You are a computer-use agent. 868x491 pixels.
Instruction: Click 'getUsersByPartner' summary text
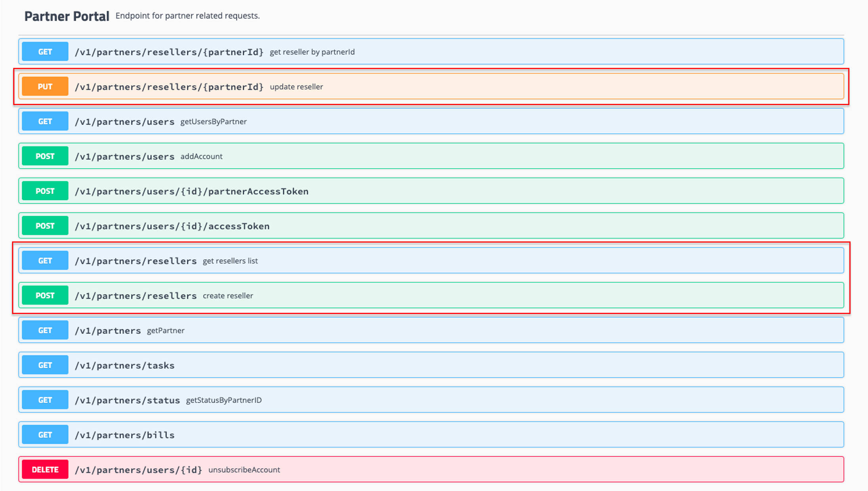point(214,122)
